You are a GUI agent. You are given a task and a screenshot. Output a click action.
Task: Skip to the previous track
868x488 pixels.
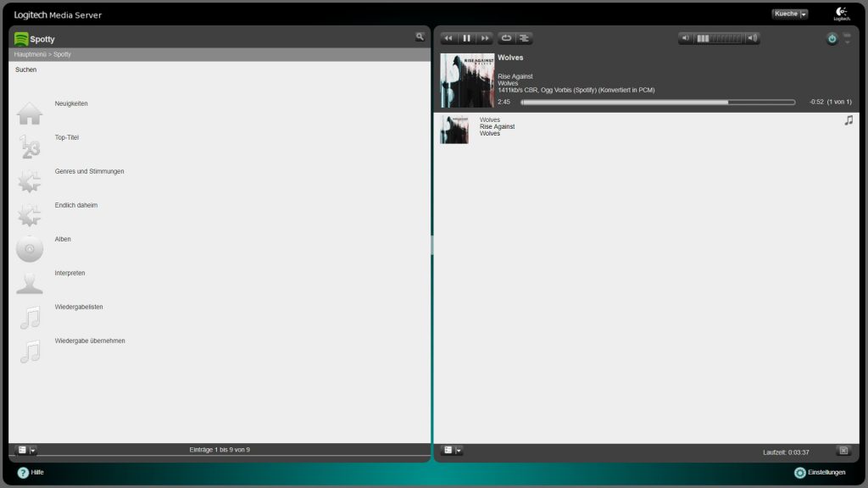448,38
